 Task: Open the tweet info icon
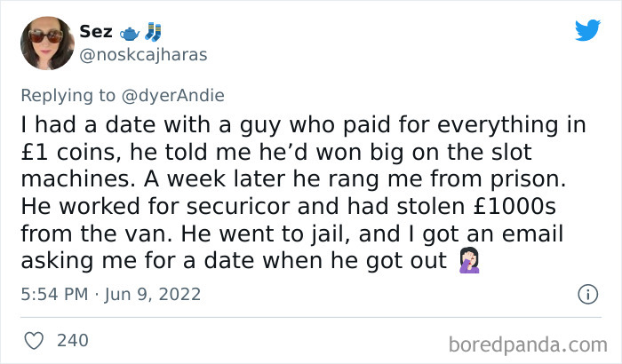(x=587, y=294)
